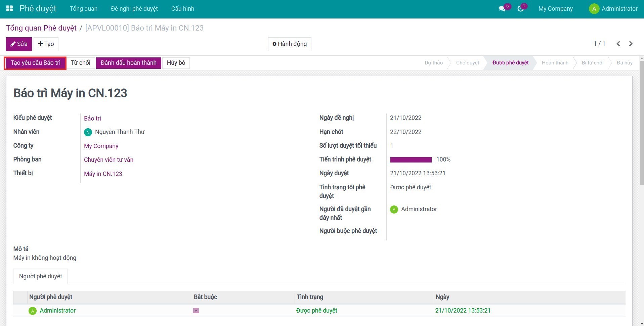Open the Máy in CN.123 equipment link
The image size is (644, 326).
click(103, 174)
